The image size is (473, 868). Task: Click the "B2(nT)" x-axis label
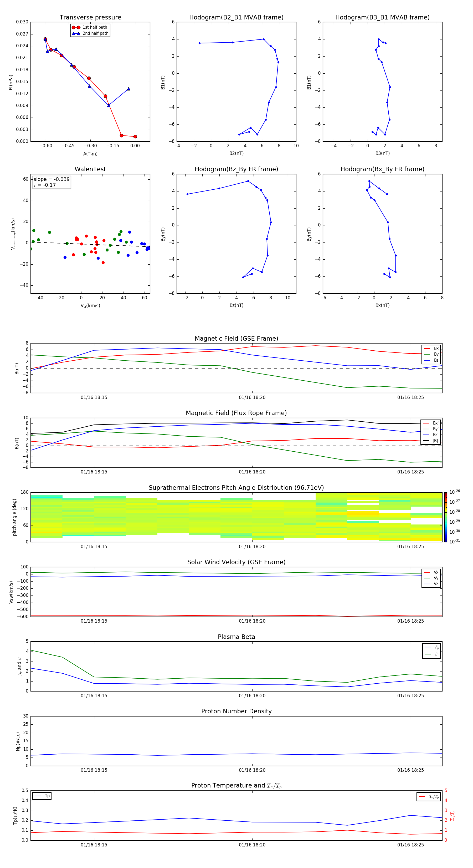(236, 153)
